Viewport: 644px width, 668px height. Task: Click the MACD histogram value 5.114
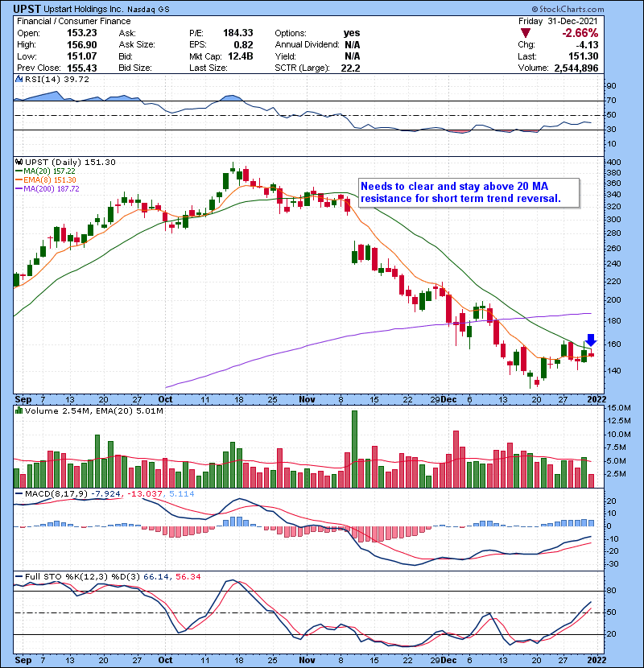click(182, 494)
